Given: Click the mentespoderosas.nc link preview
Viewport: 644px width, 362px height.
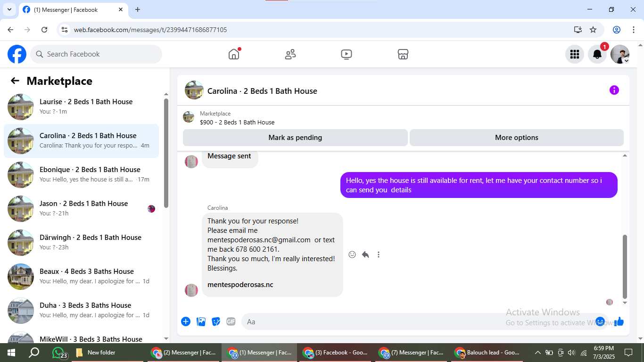Looking at the screenshot, I should [240, 285].
